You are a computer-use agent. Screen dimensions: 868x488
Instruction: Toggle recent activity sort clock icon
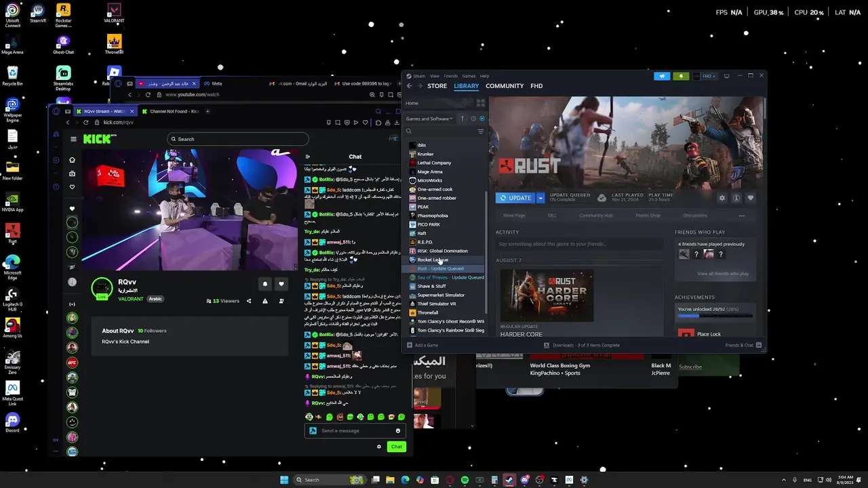[x=473, y=119]
